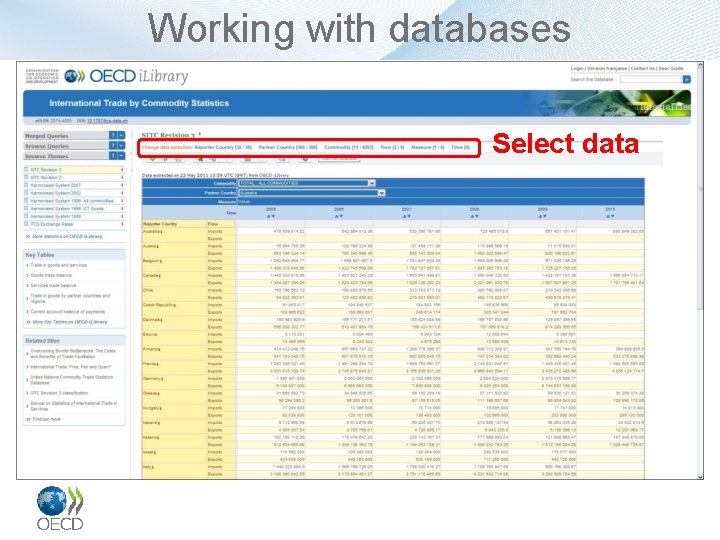This screenshot has width=720, height=540.
Task: Tick the ITCS Exchange Rates checkbox
Action: coord(26,224)
